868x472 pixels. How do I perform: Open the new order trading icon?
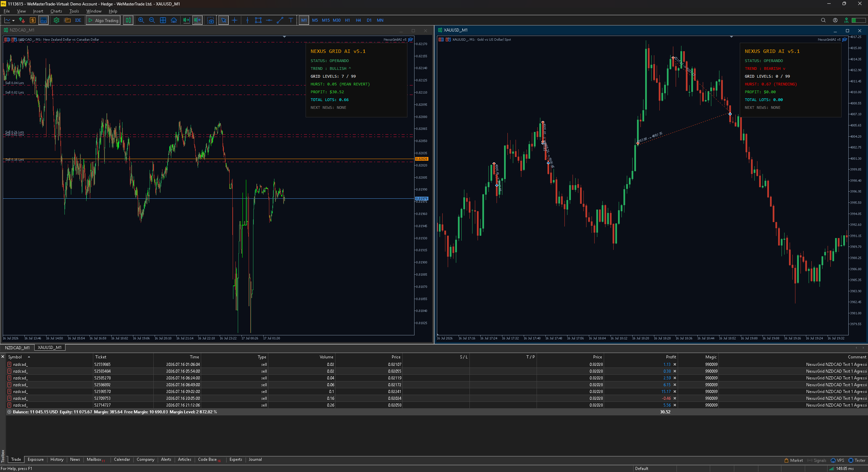coord(22,20)
